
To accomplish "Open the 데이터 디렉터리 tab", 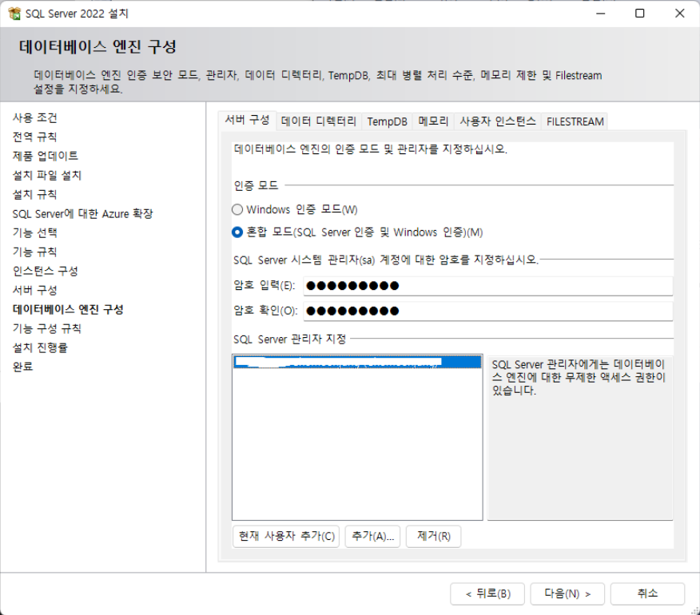I will point(319,121).
